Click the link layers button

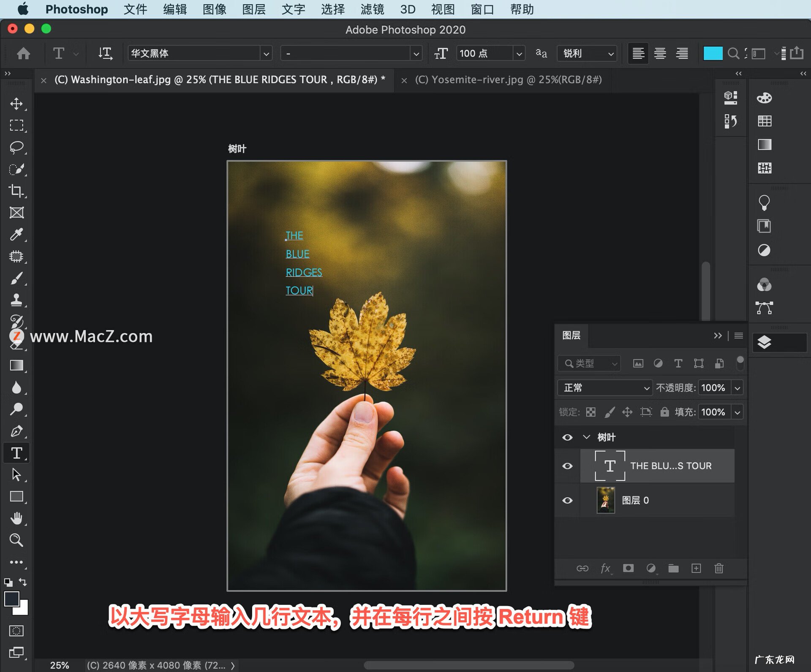click(x=583, y=568)
